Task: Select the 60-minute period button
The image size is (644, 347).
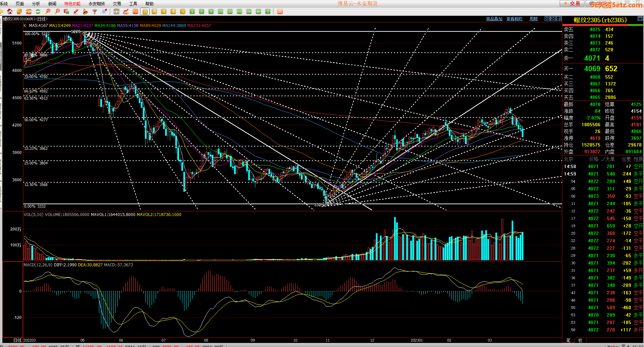Action: pos(239,11)
